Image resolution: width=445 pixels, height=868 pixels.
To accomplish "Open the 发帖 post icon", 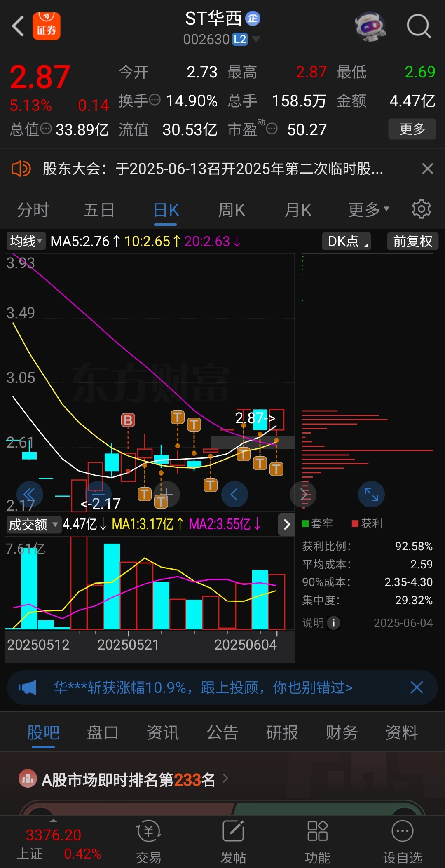I will (233, 841).
